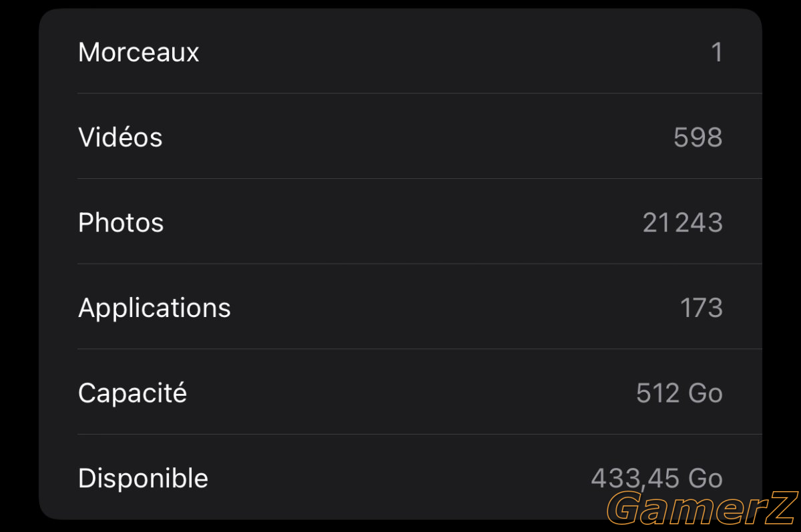
Task: Select the Photos count 21 243
Action: click(x=682, y=222)
